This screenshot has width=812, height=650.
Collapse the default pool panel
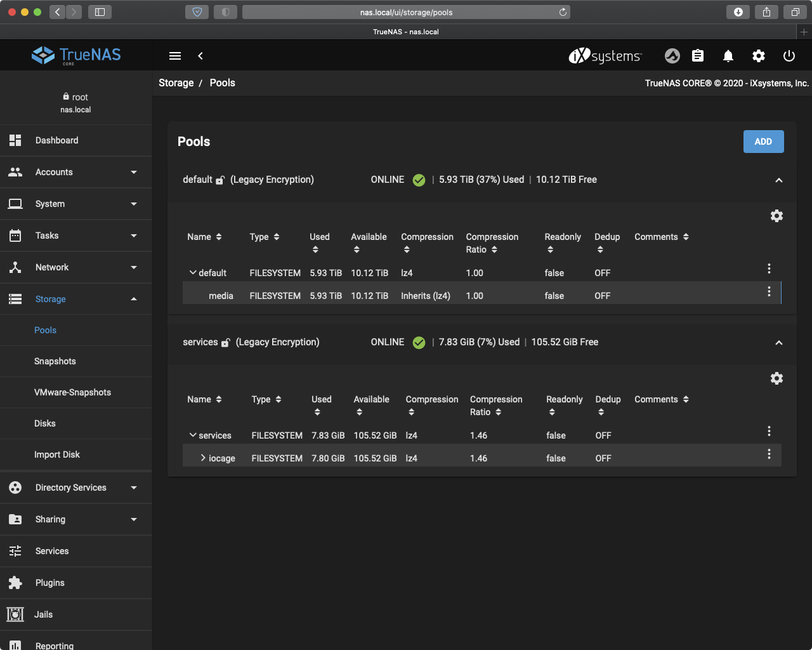coord(779,180)
